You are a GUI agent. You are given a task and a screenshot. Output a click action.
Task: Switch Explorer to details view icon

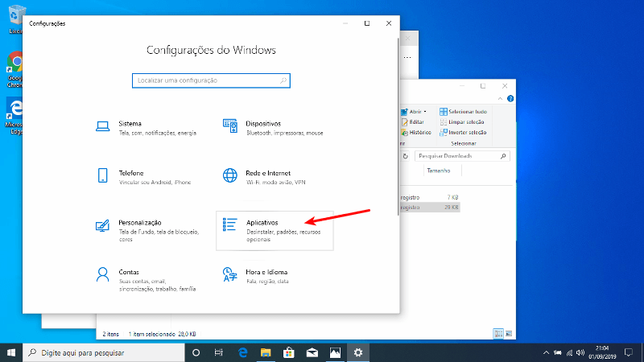click(498, 334)
